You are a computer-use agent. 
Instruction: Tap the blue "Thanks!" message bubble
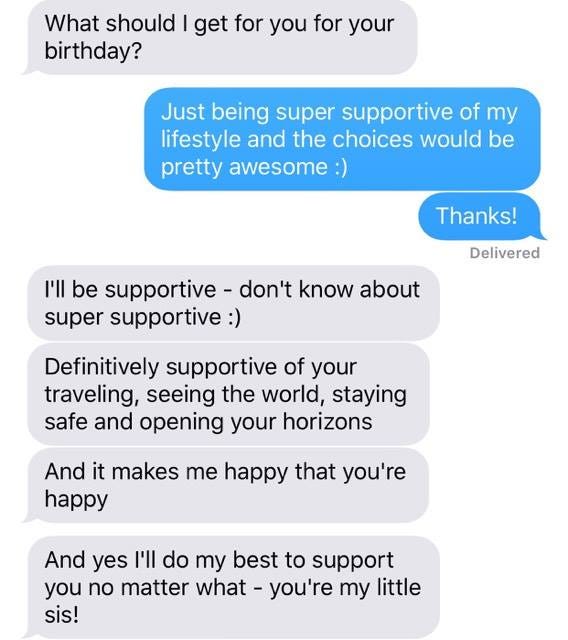(481, 216)
